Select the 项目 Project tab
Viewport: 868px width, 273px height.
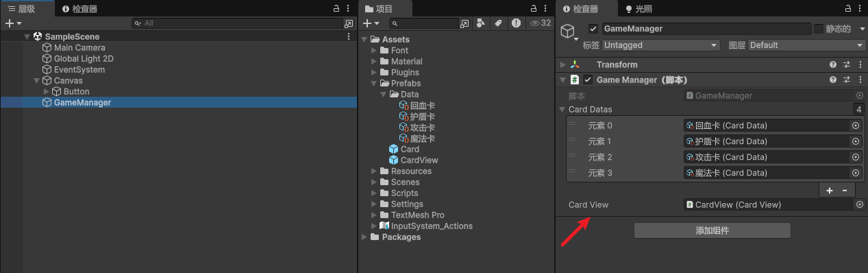click(x=385, y=9)
